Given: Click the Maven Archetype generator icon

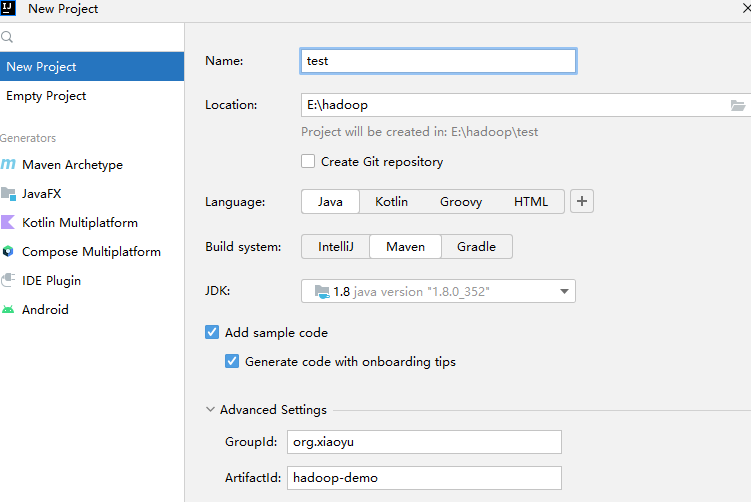Looking at the screenshot, I should 8,164.
